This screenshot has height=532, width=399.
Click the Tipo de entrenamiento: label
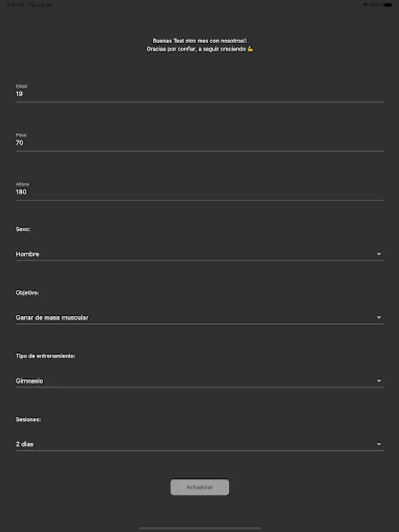(46, 356)
